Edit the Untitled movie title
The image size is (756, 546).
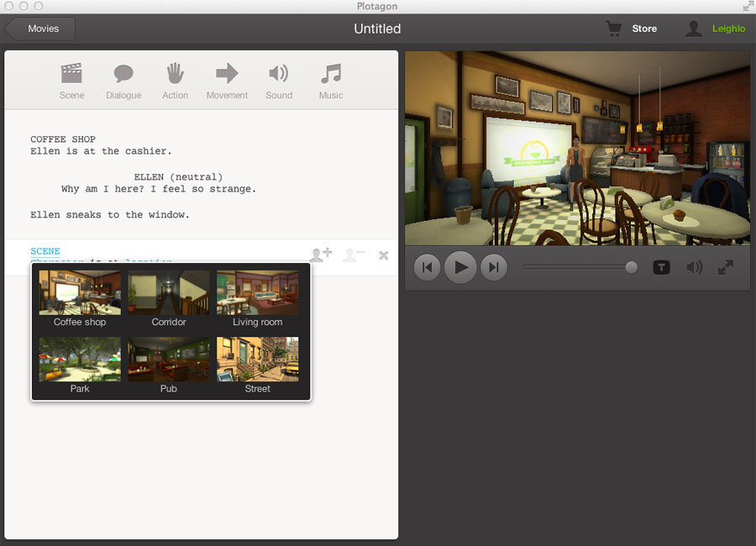point(377,29)
